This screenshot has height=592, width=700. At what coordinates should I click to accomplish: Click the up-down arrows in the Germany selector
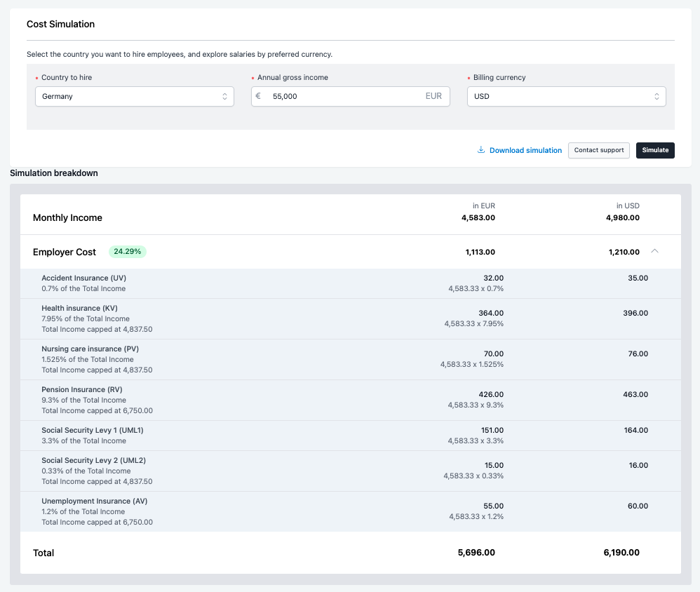224,97
